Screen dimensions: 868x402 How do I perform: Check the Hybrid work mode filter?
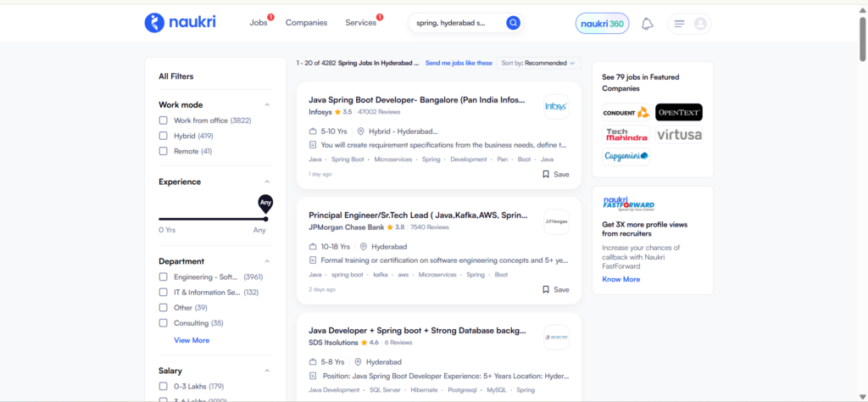[x=164, y=136]
